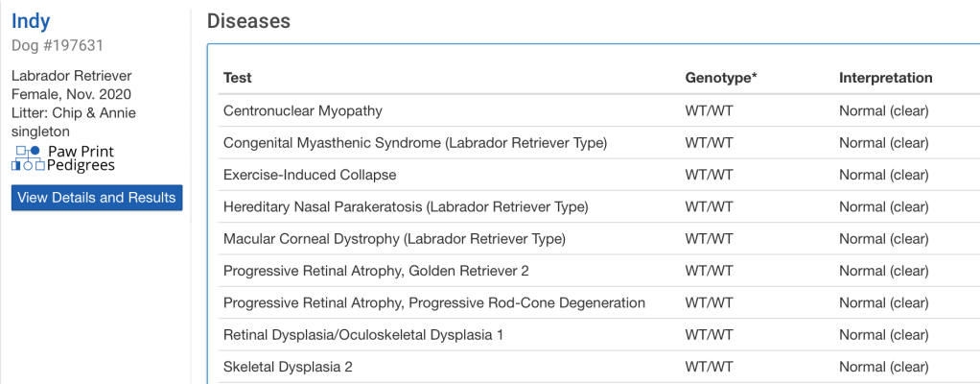Click the Genotype* column header
980x384 pixels.
721,78
